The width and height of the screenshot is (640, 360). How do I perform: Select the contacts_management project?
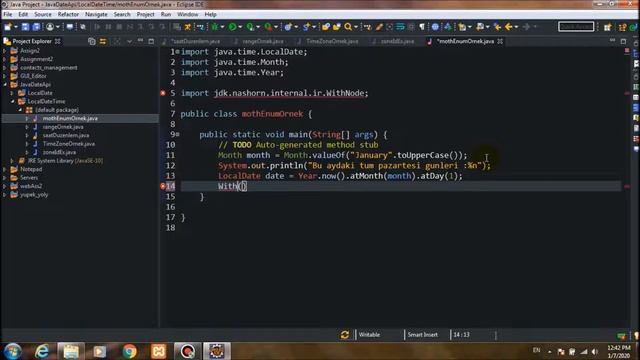pos(49,68)
